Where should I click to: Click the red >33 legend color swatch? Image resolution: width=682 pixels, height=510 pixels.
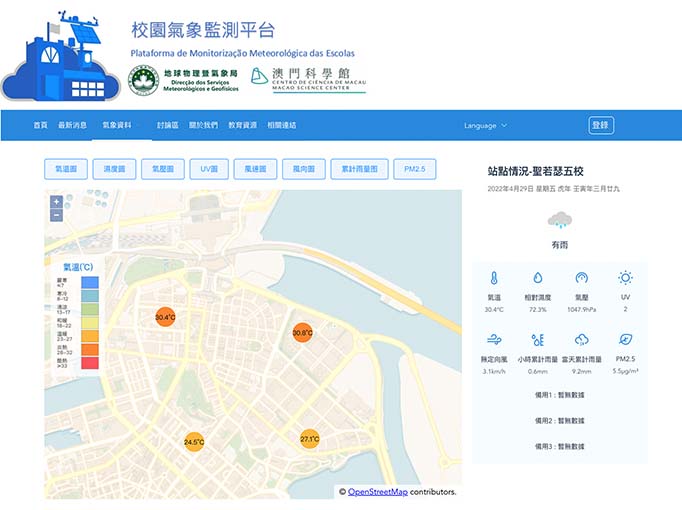click(x=89, y=362)
